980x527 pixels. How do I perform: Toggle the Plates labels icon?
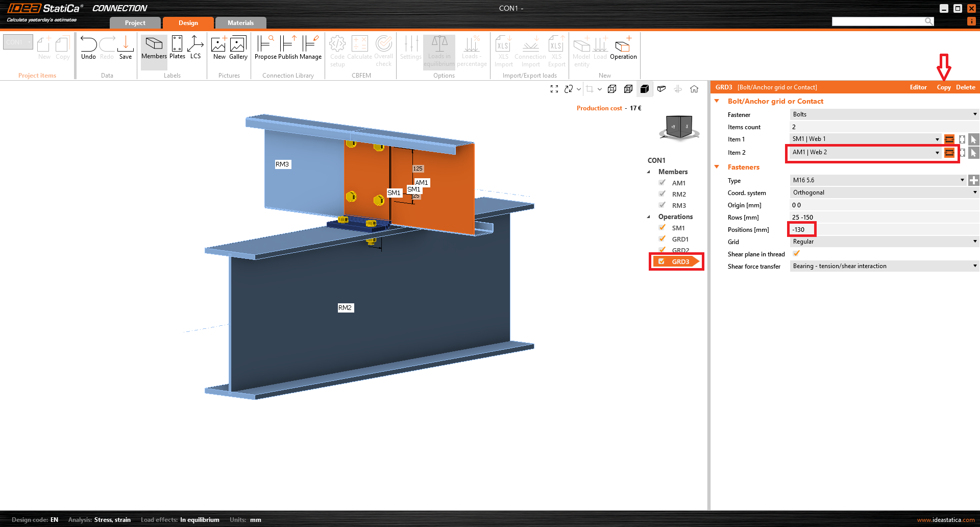pos(177,45)
